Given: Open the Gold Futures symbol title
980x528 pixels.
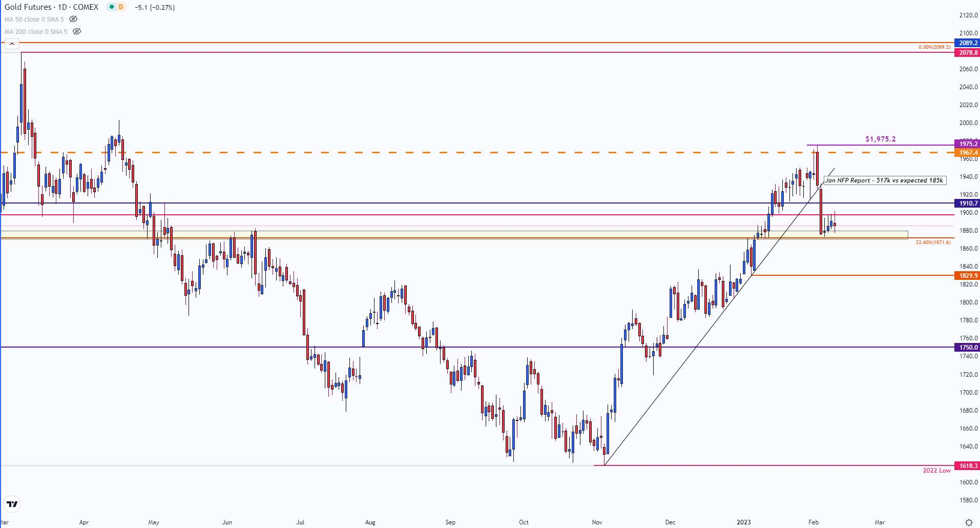Looking at the screenshot, I should (51, 7).
